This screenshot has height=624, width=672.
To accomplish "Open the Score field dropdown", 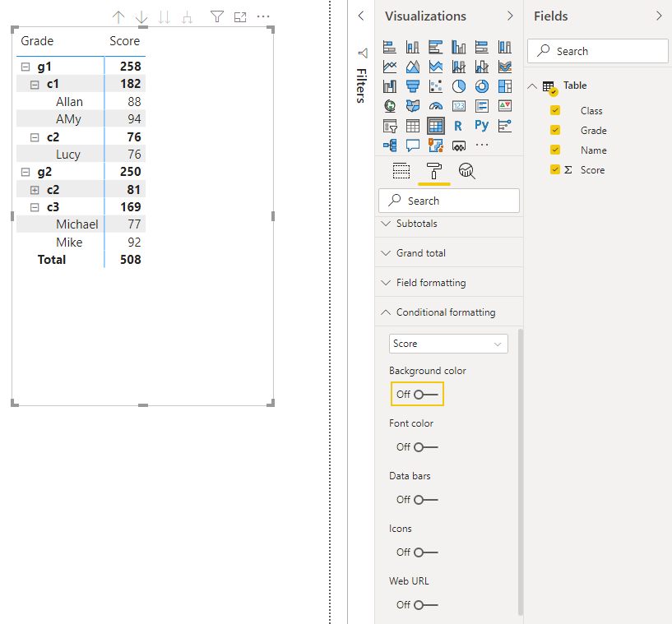I will (448, 344).
